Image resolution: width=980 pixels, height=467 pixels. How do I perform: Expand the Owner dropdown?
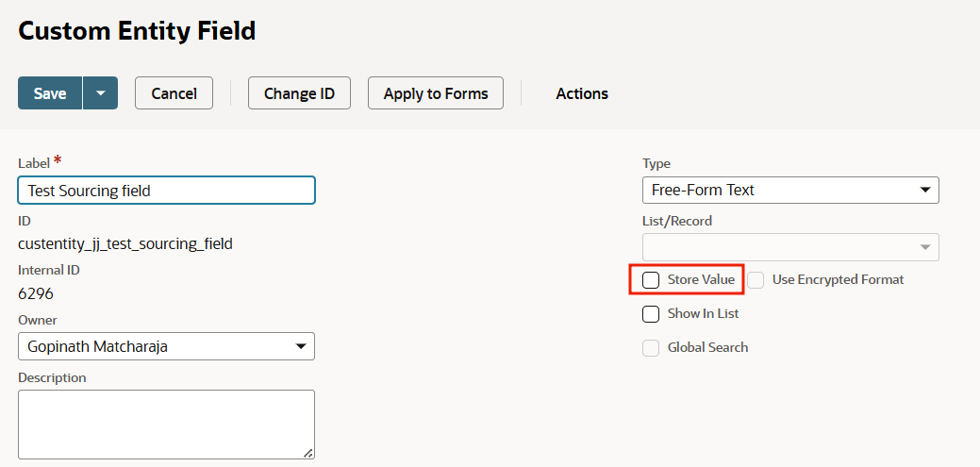pyautogui.click(x=166, y=346)
